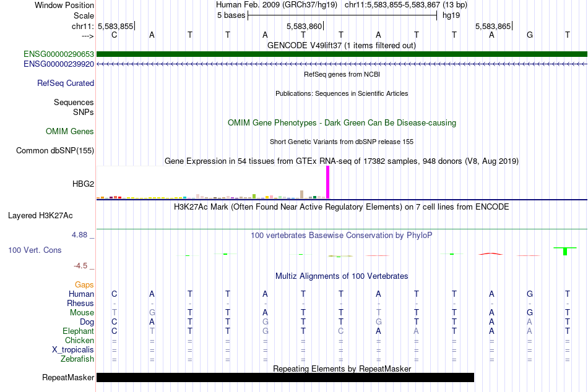Click the HBG2 expression track label
The width and height of the screenshot is (588, 392).
point(83,184)
